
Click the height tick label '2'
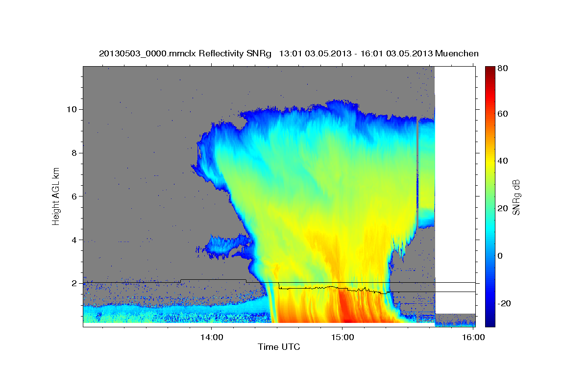pos(75,284)
